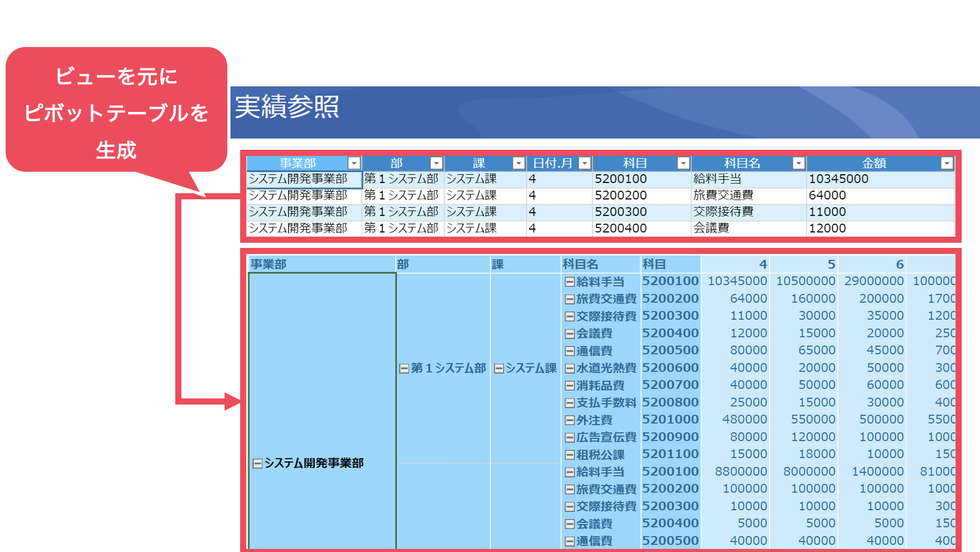This screenshot has height=552, width=980.
Task: Open the 課 column filter dropdown
Action: point(518,163)
